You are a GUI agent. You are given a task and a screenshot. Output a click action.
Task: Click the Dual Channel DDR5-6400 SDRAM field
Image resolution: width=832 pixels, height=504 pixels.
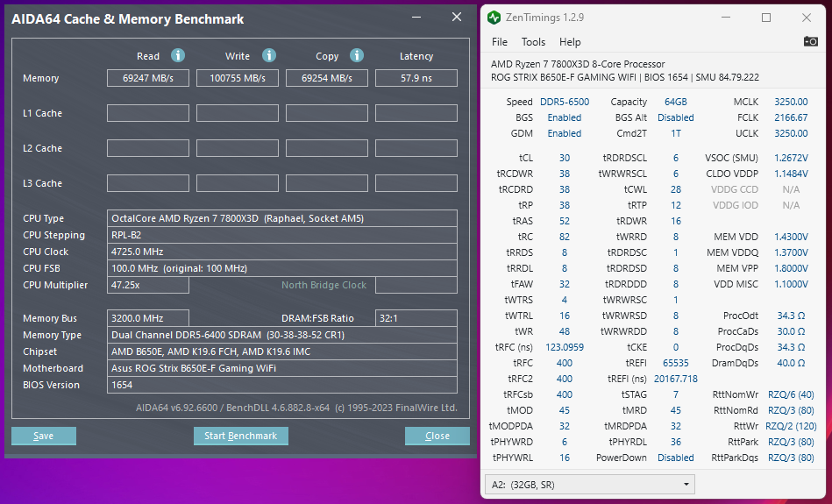281,335
